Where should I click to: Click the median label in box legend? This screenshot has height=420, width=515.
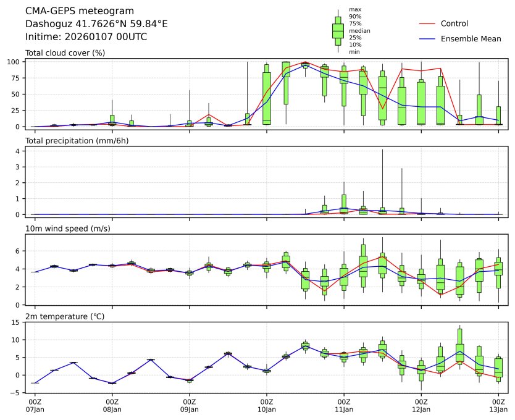pyautogui.click(x=356, y=30)
